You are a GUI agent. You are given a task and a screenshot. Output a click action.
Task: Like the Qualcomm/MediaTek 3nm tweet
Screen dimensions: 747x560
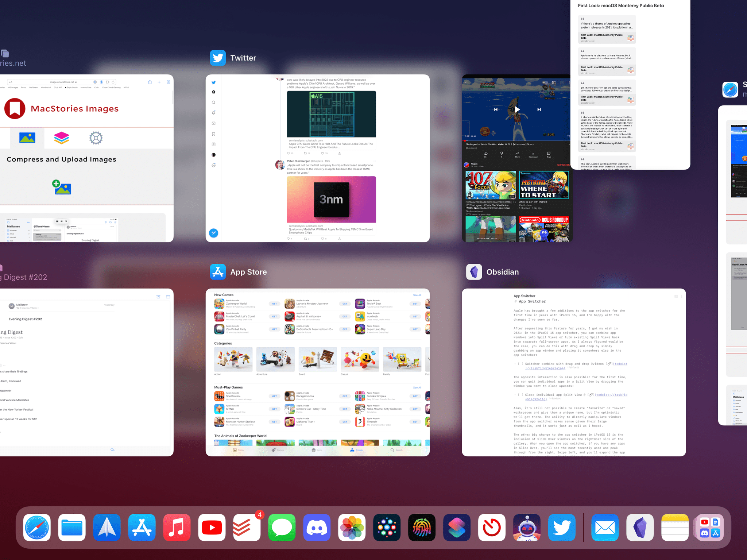point(322,239)
